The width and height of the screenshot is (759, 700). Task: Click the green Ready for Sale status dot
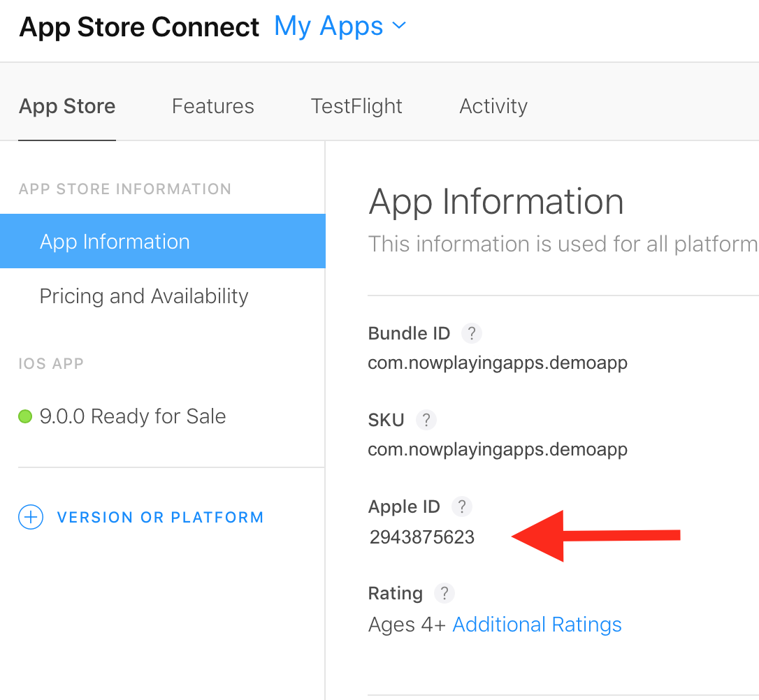point(25,417)
